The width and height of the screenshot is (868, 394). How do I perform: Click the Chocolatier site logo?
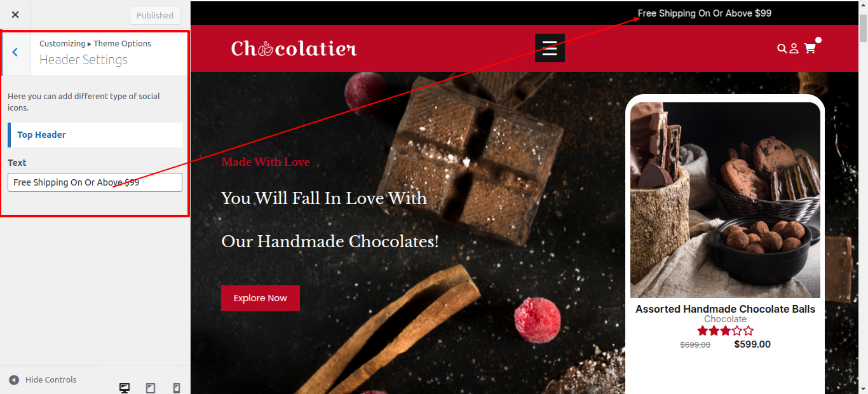[294, 48]
